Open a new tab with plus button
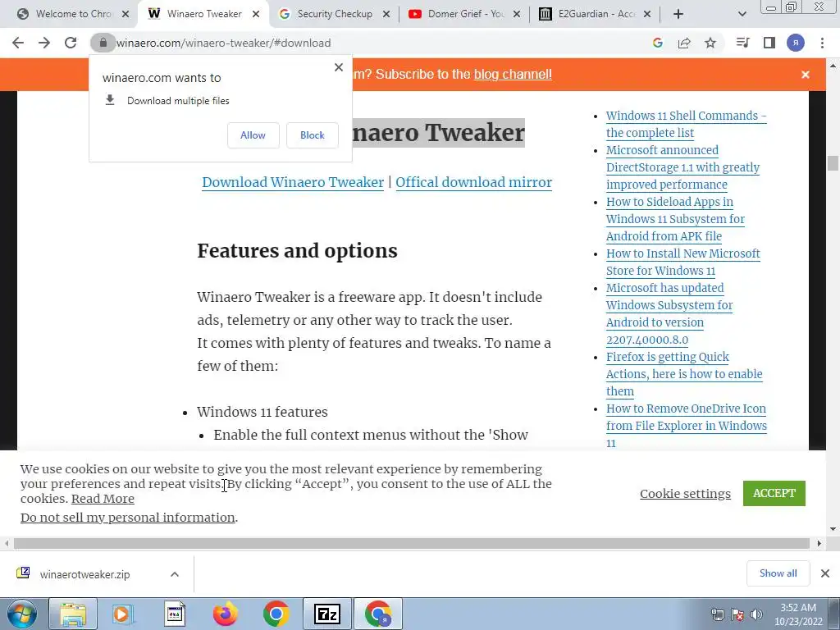 tap(678, 14)
